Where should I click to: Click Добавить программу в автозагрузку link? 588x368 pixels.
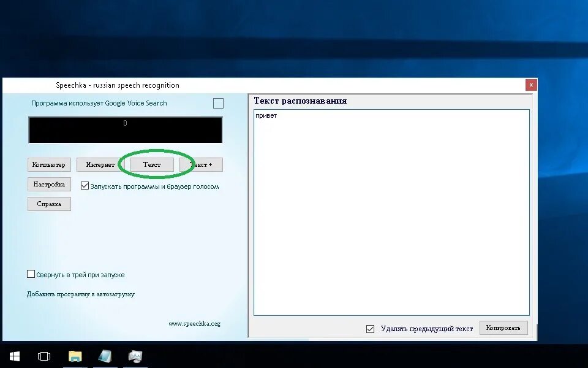tap(81, 294)
